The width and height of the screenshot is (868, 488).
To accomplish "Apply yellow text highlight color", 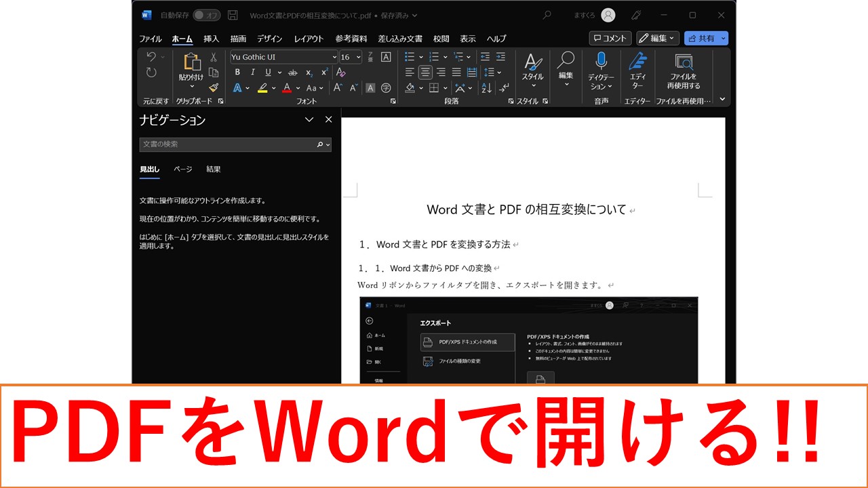I will [x=262, y=88].
